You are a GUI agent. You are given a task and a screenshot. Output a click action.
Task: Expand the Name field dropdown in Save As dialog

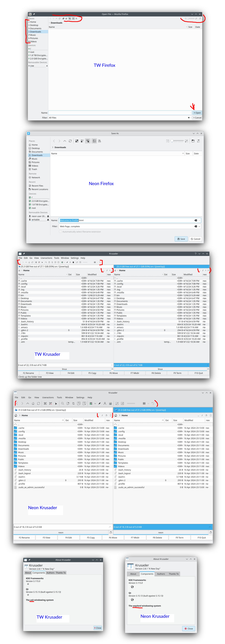199,220
